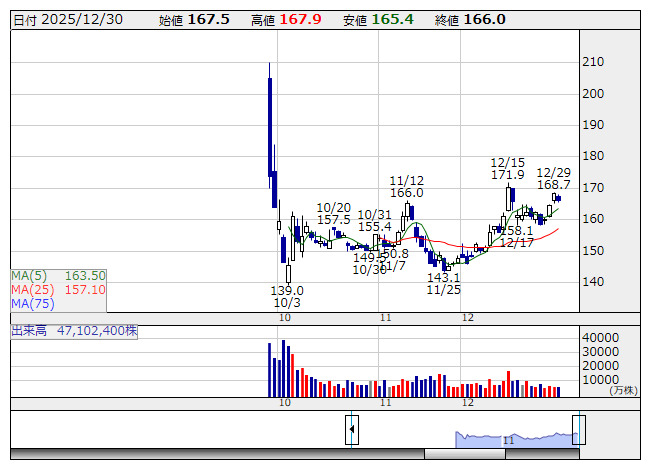Click the 160 price axis label
This screenshot has height=470, width=653.
[593, 219]
